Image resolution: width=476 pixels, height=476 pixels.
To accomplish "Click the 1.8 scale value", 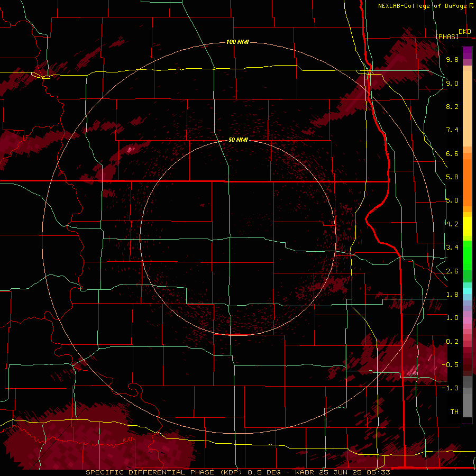I will (452, 295).
